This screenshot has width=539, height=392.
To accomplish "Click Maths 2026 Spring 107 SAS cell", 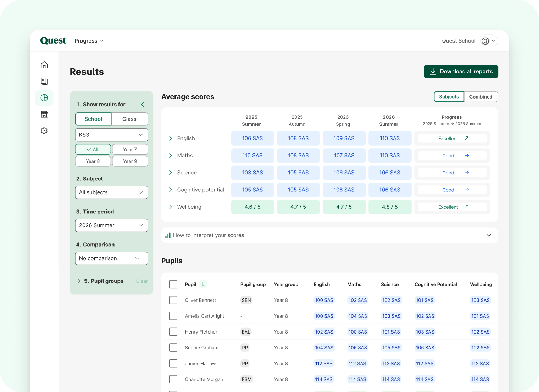I will point(344,156).
